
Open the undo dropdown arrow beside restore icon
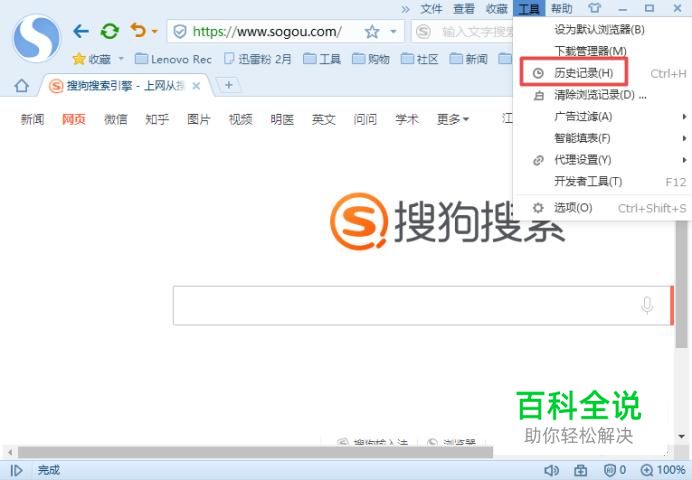coord(154,31)
